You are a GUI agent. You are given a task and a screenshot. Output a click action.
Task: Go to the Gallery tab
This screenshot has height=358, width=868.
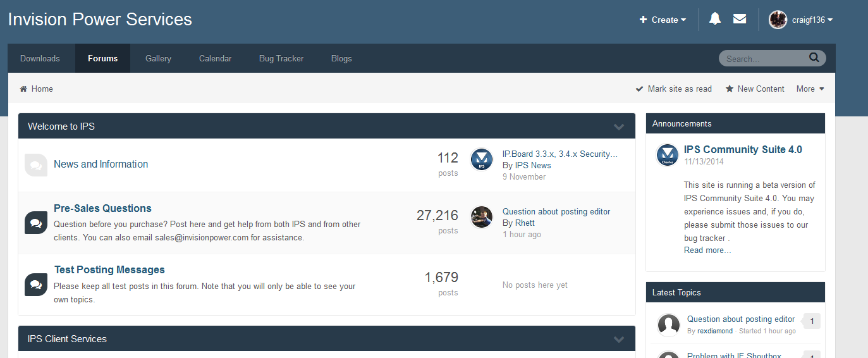(158, 58)
